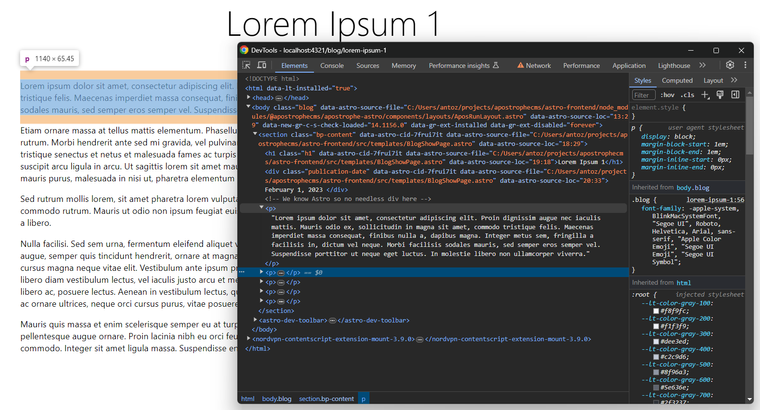Collapse the expanded p element node
This screenshot has width=760, height=410.
pyautogui.click(x=262, y=207)
